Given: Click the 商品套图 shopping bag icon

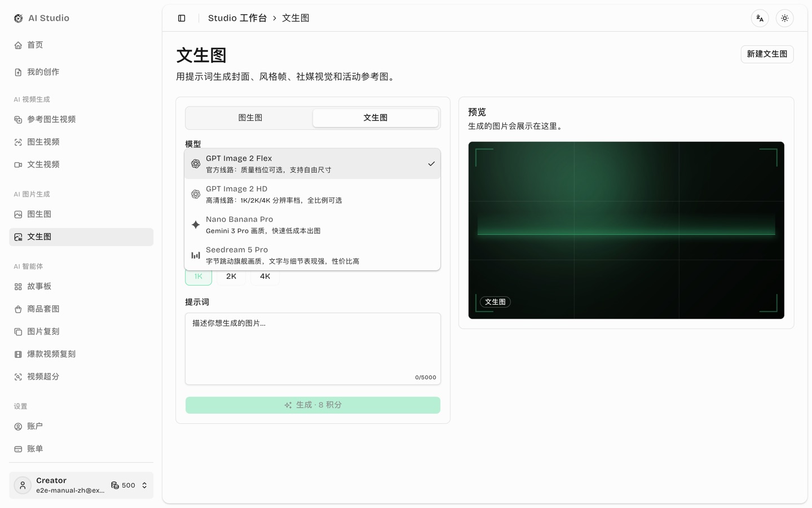Looking at the screenshot, I should point(18,309).
